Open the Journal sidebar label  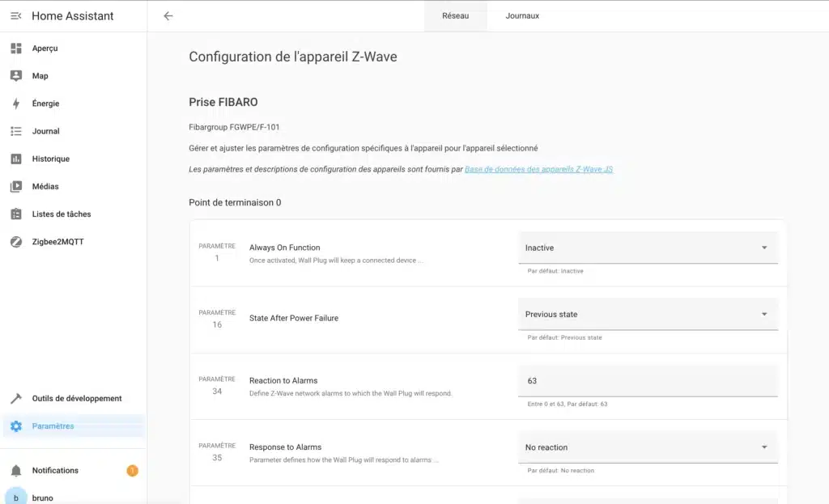coord(45,131)
